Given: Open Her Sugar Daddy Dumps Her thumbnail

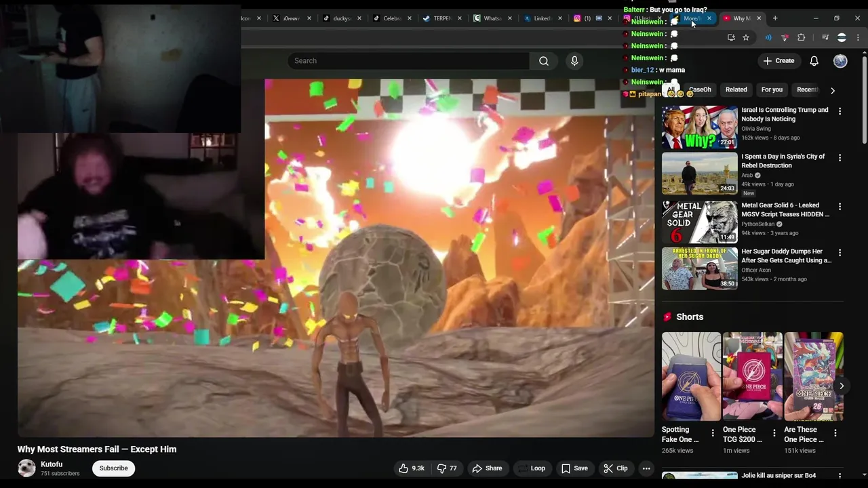Looking at the screenshot, I should [x=700, y=268].
